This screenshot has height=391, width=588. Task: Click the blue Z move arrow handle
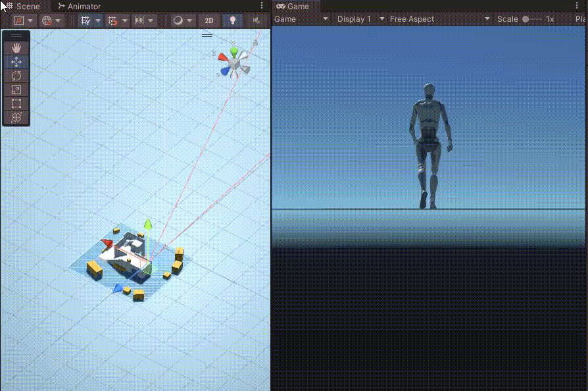(118, 288)
